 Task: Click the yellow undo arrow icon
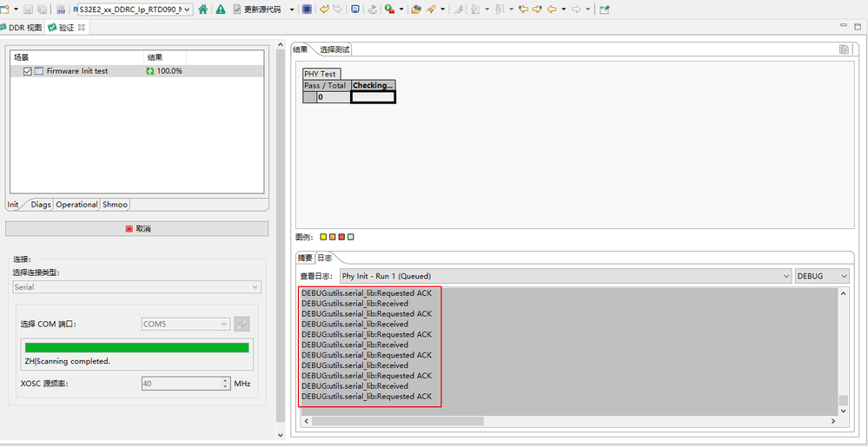[x=324, y=10]
